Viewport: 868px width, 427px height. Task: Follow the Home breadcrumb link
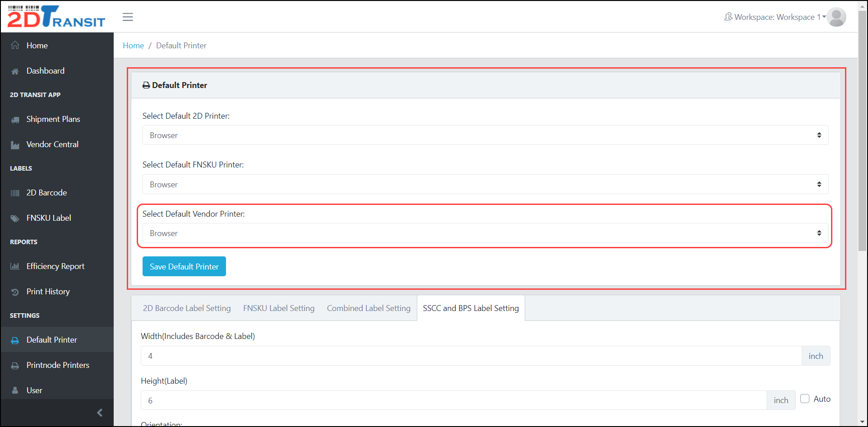(133, 46)
